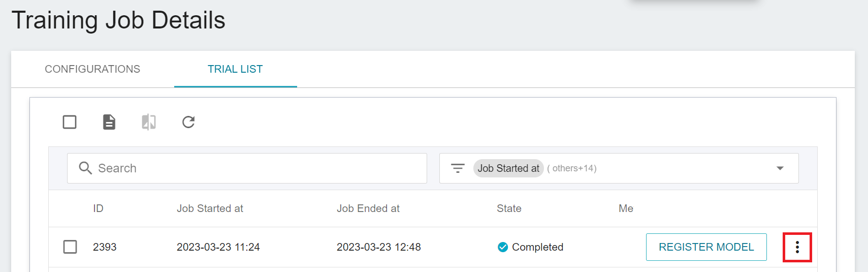Sort by the ID column header
868x272 pixels.
tap(98, 208)
